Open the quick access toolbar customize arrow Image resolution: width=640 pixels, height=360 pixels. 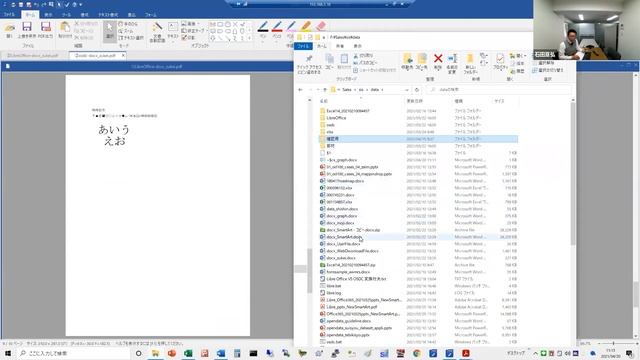[x=81, y=4]
